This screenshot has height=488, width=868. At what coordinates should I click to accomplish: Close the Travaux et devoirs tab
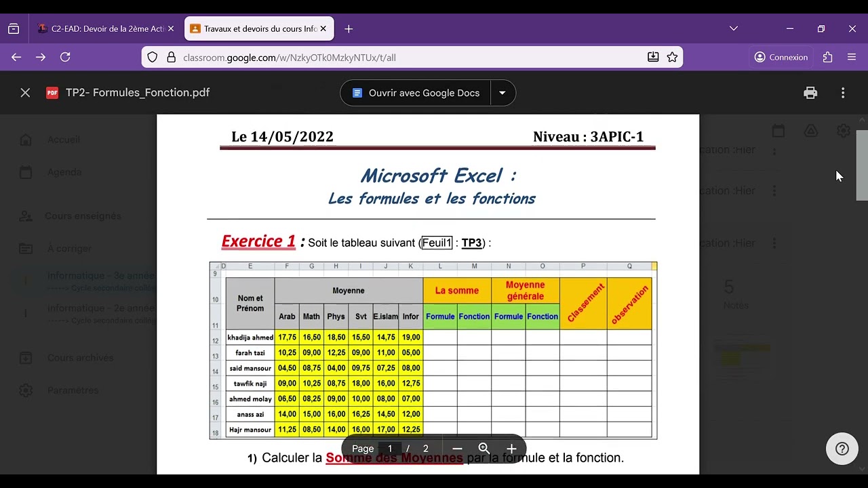[323, 29]
